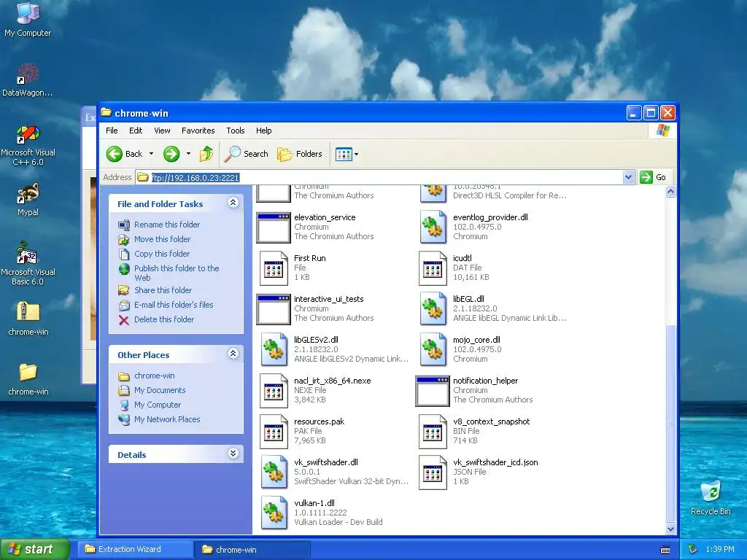Select the chrome-win plain folder on desktop
This screenshot has height=560, width=747.
(x=28, y=379)
